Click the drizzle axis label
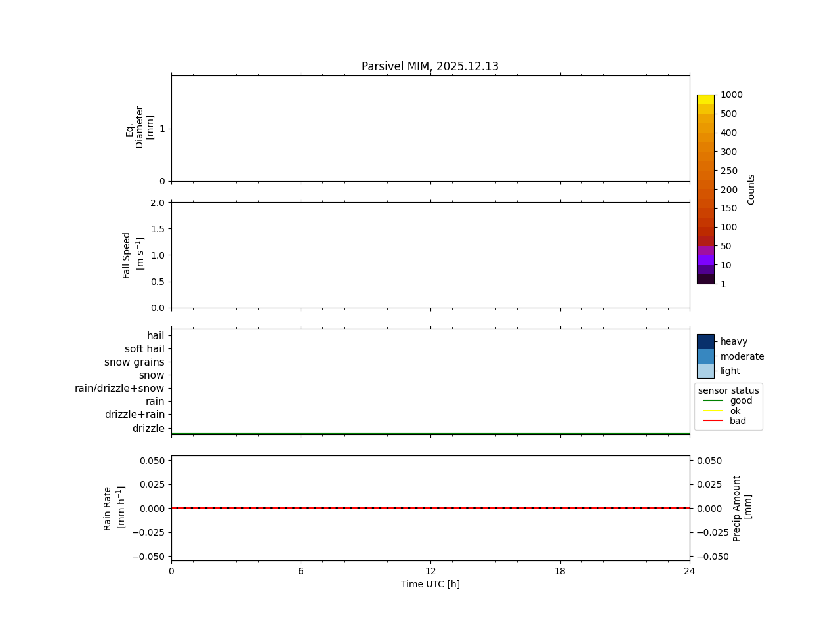Screen dimensions: 840x630 (148, 429)
